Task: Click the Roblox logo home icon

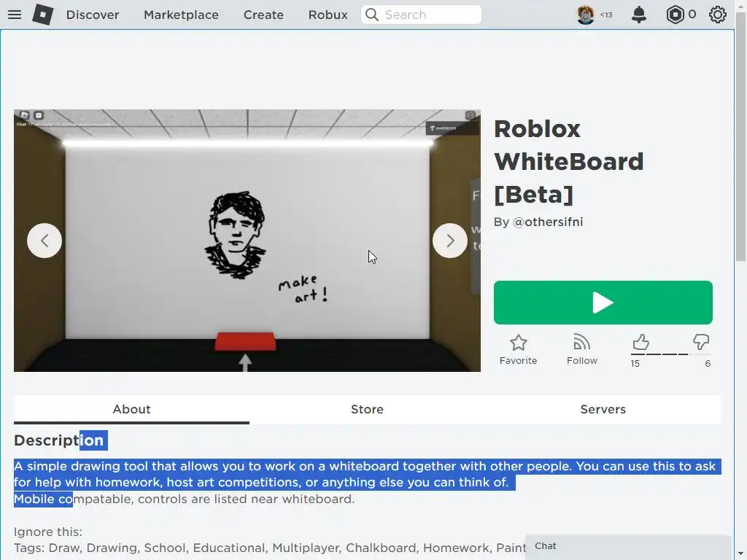Action: click(x=42, y=15)
